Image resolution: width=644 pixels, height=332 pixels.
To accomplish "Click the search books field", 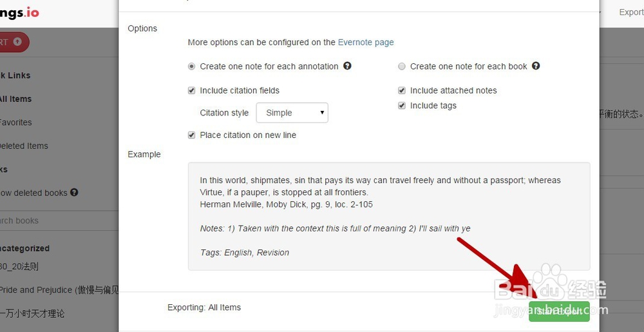I will pyautogui.click(x=39, y=220).
